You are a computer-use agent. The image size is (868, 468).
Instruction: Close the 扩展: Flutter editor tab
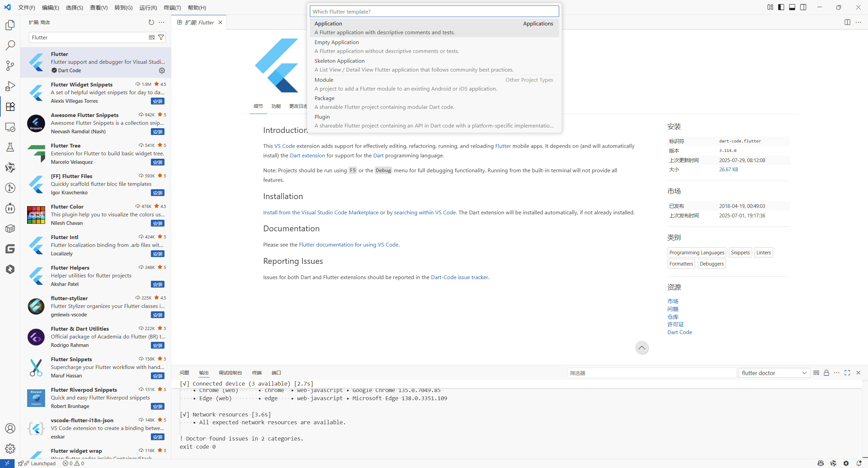click(x=220, y=22)
